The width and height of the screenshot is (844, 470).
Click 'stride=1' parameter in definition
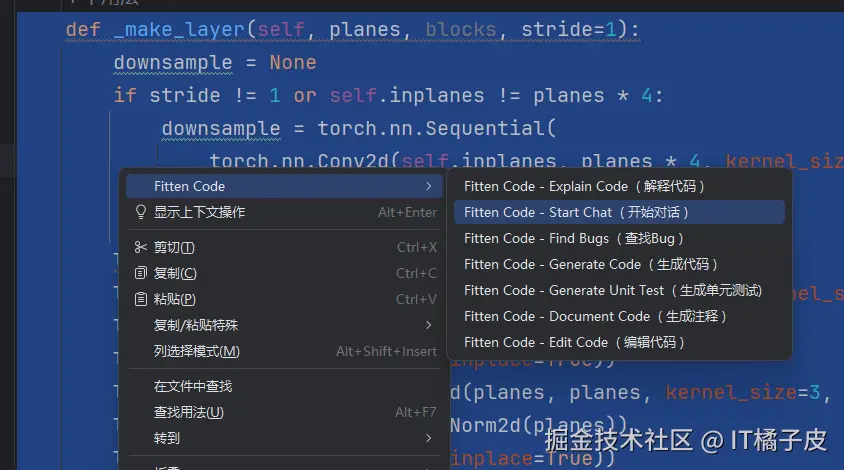coord(568,30)
